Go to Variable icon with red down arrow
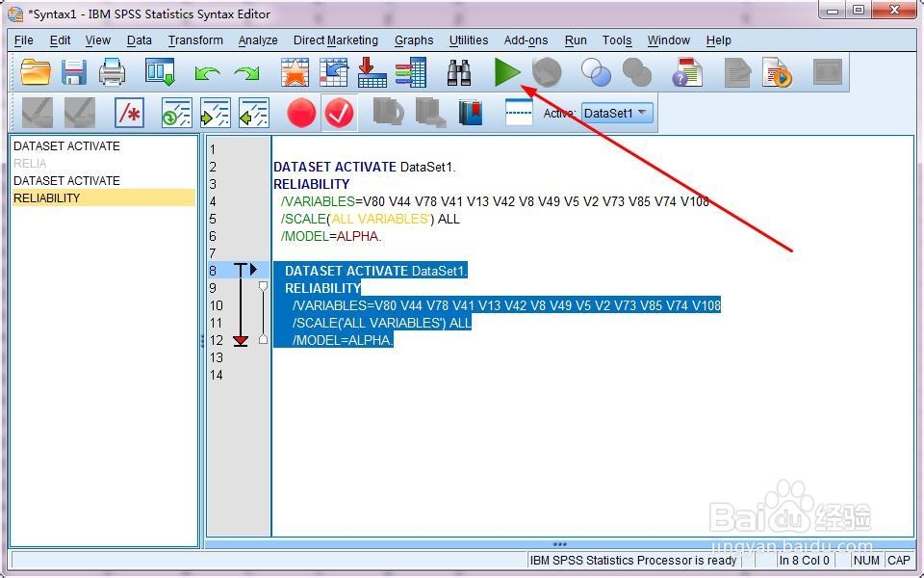 [372, 72]
